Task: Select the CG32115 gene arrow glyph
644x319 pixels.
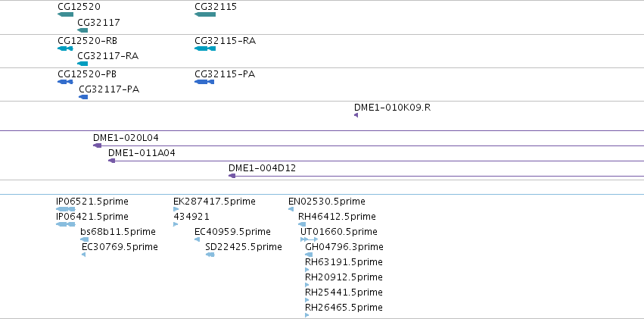Action: click(x=205, y=14)
